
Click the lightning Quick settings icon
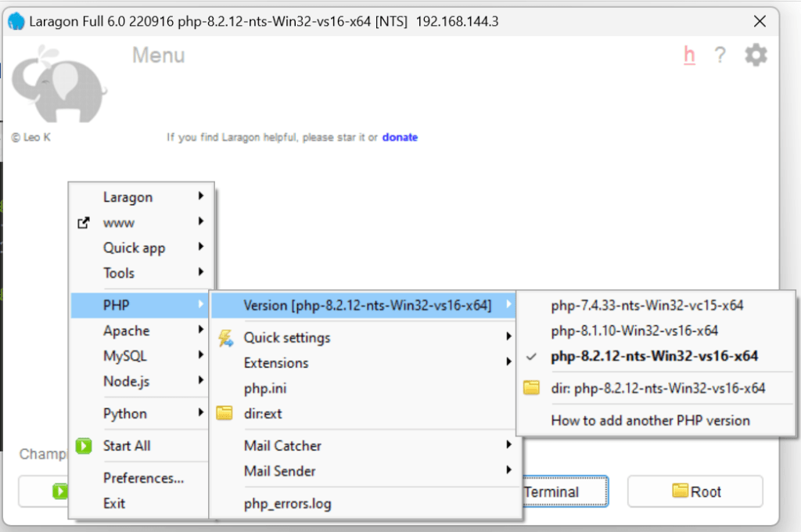[225, 338]
